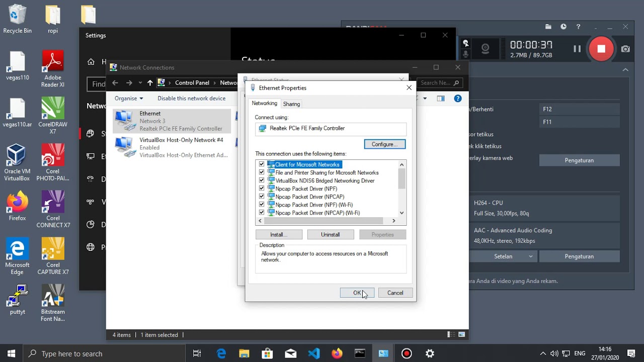Switch to the Sharing tab
644x362 pixels.
click(x=291, y=104)
